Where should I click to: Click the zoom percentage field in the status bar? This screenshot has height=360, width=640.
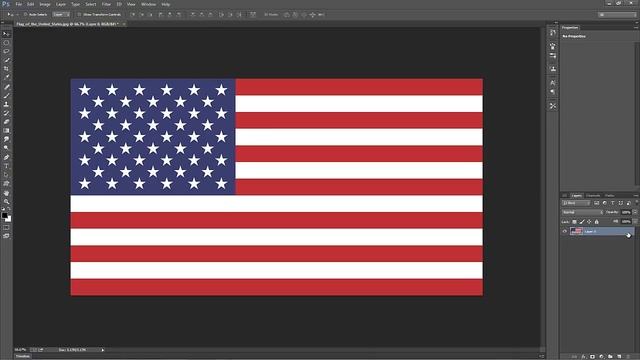(x=20, y=350)
